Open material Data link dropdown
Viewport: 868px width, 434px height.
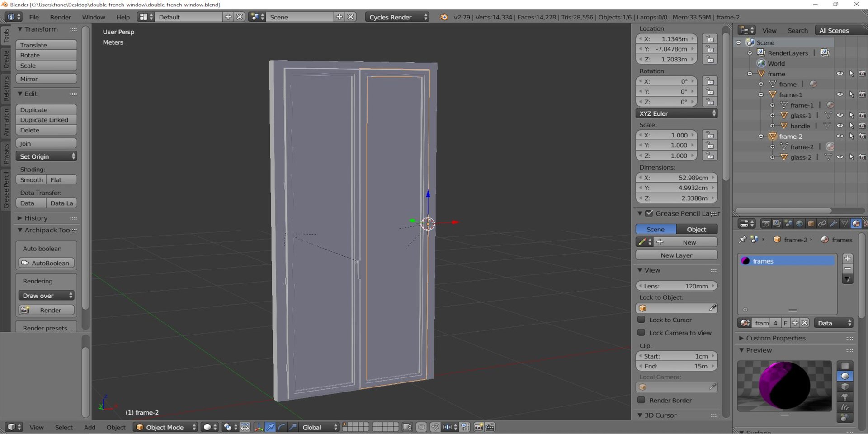834,323
